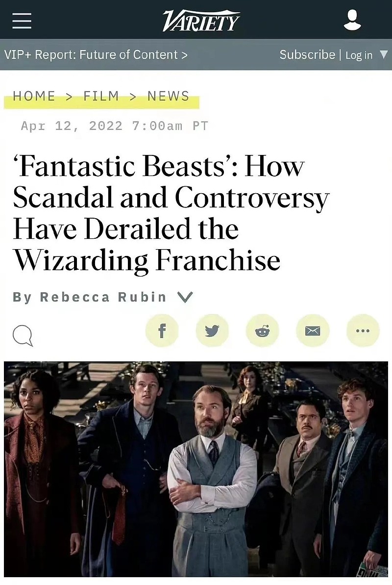Click the Fantastic Beasts article headline
Screen dimensions: 392x585
point(171,213)
